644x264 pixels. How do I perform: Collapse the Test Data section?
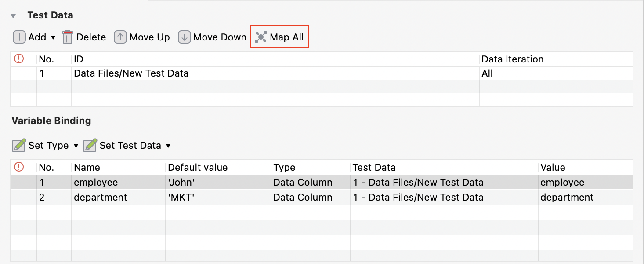coord(14,15)
